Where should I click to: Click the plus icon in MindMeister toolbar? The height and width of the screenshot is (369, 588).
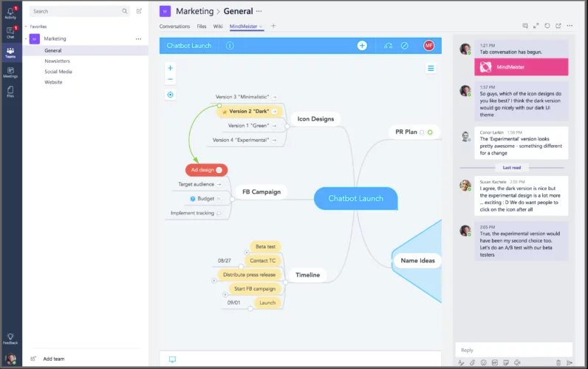(x=362, y=46)
